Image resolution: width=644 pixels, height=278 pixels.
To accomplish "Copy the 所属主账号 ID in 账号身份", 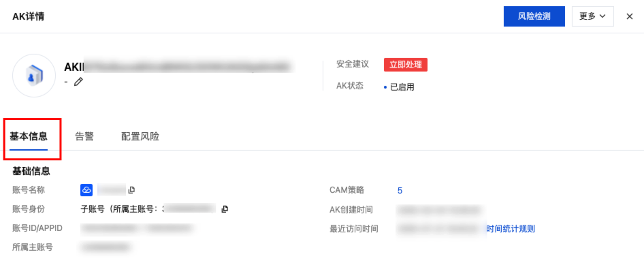I will 225,208.
